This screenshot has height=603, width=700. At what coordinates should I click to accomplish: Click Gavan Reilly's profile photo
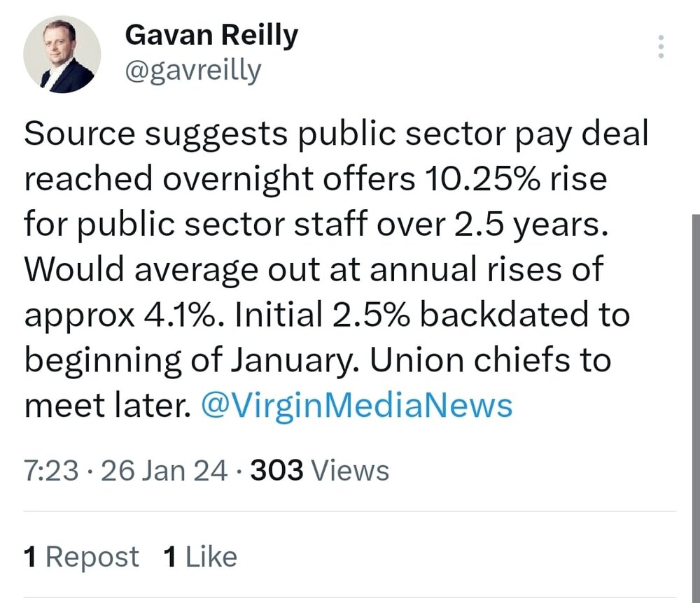click(62, 55)
